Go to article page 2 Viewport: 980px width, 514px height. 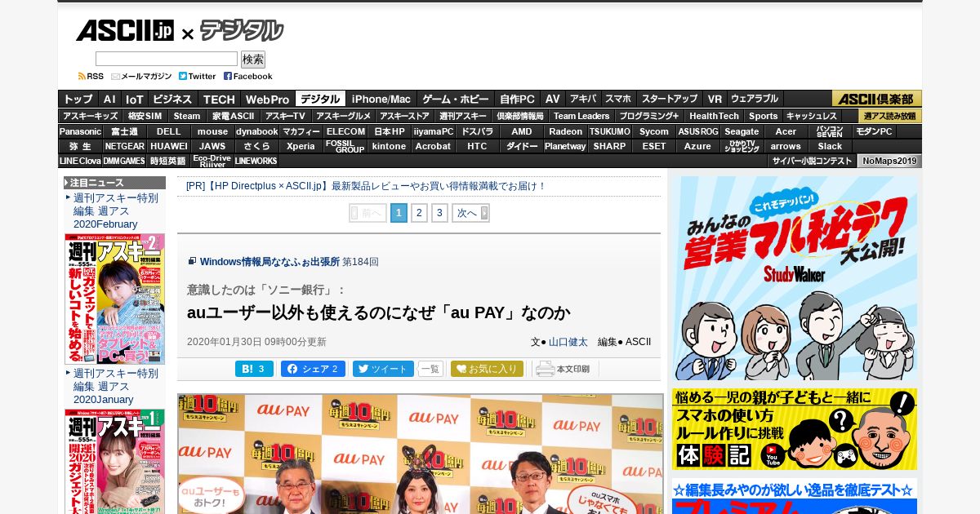pyautogui.click(x=419, y=213)
